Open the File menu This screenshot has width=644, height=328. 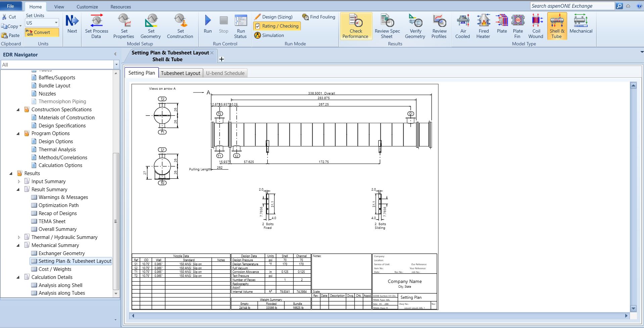click(11, 6)
